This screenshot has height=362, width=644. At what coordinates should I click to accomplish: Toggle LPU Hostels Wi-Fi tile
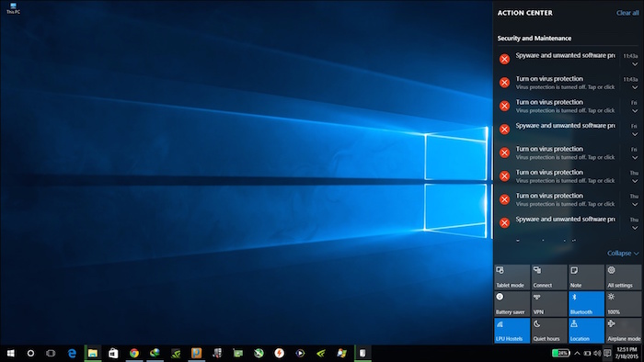click(512, 331)
